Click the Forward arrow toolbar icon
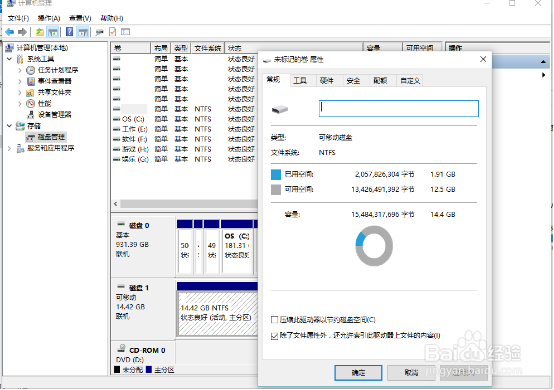Viewport: 554px width, 390px height. tap(22, 32)
